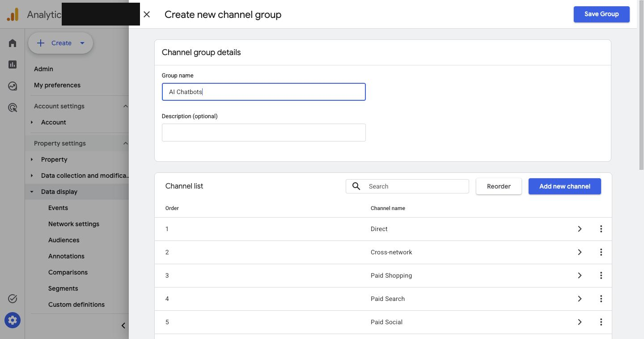Open Audiences under Data display
This screenshot has height=339, width=644.
(64, 240)
